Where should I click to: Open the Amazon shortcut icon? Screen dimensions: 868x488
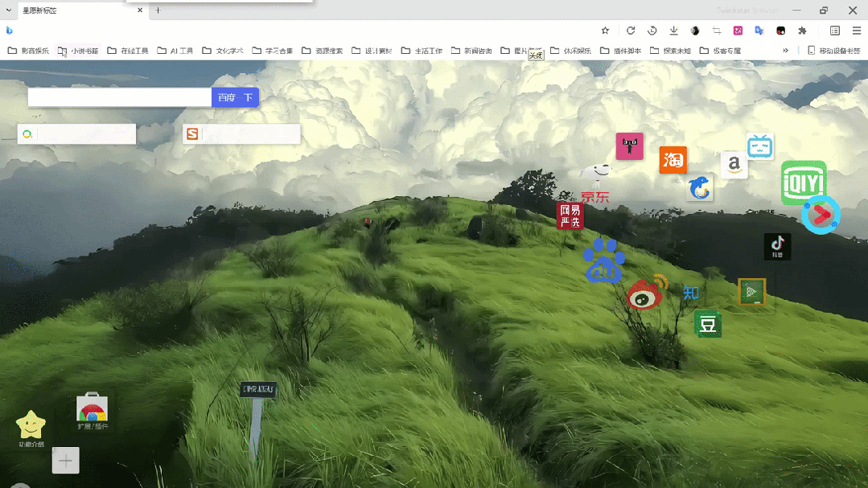734,164
